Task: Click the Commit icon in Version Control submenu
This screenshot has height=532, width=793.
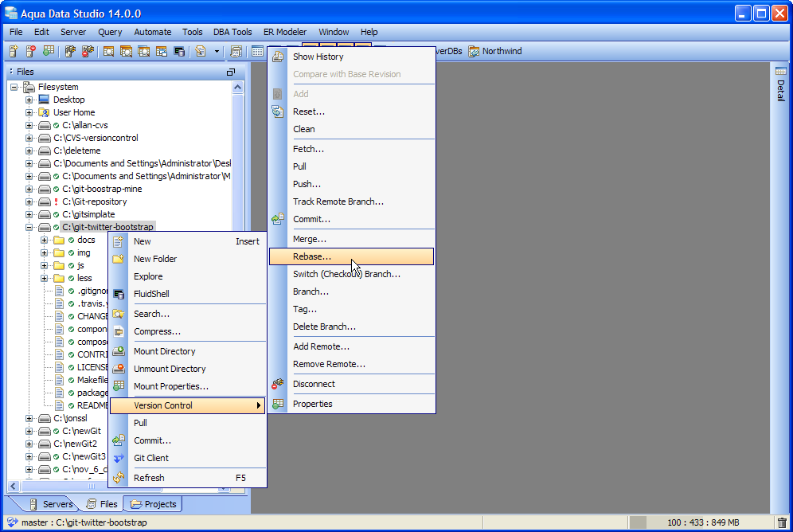Action: pyautogui.click(x=278, y=219)
